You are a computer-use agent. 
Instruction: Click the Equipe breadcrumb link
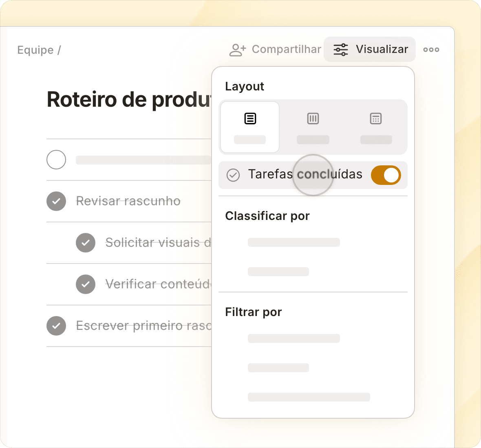[35, 50]
